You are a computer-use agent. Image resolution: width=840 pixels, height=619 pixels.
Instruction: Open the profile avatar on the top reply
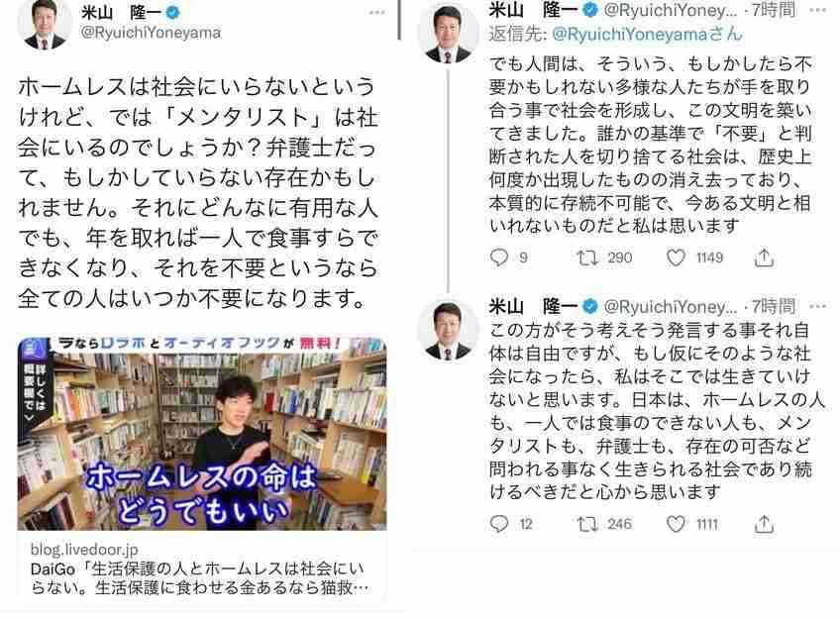click(x=448, y=34)
